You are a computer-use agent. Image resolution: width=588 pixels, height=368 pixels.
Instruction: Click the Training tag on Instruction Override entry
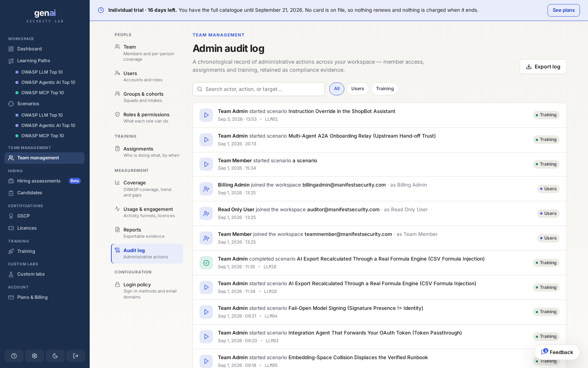(546, 115)
